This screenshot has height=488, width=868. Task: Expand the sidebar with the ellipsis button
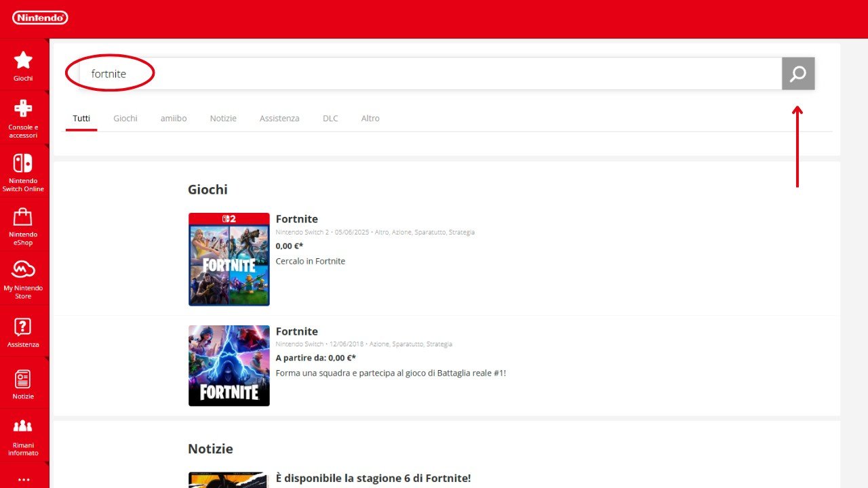24,479
